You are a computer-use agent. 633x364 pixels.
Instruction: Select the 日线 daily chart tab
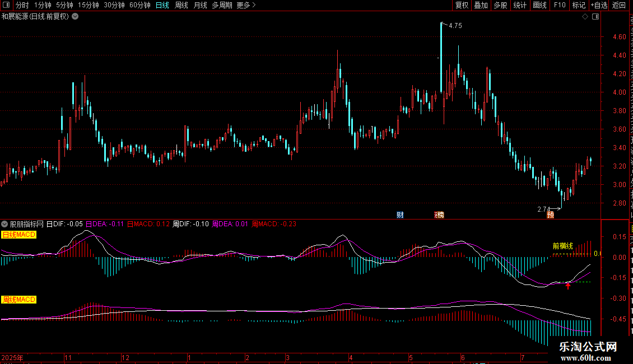pos(162,5)
